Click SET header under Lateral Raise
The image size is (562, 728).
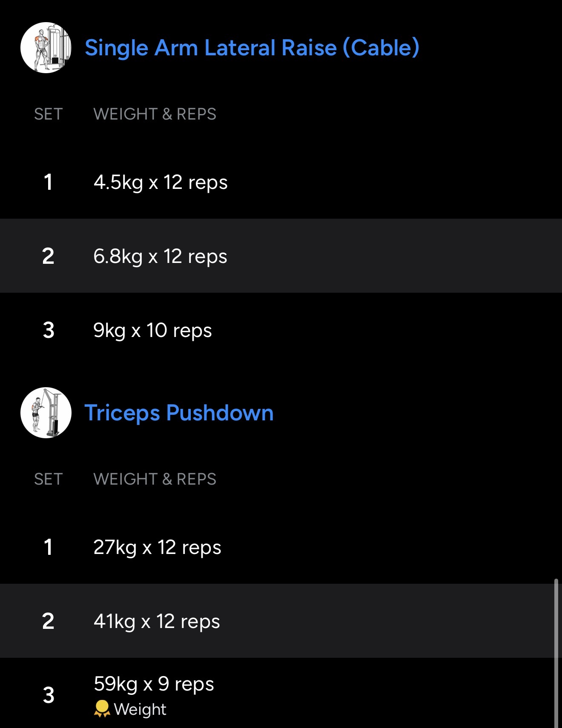[49, 114]
